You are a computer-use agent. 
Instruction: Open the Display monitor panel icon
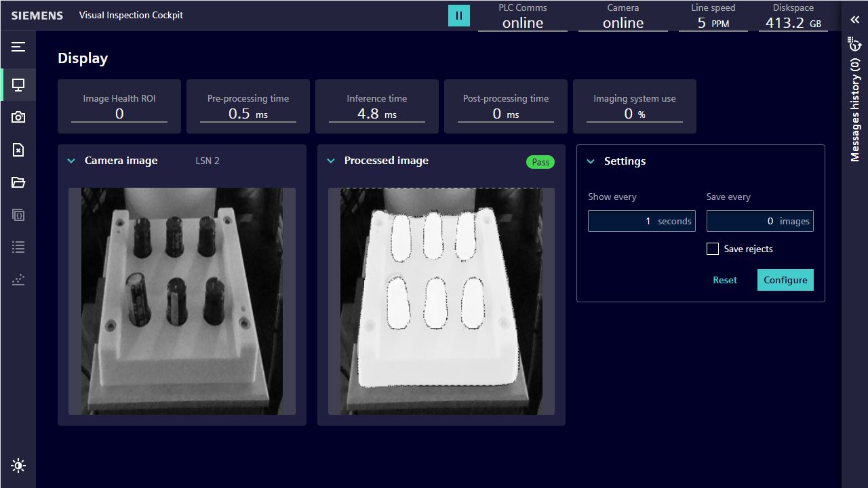pos(18,85)
